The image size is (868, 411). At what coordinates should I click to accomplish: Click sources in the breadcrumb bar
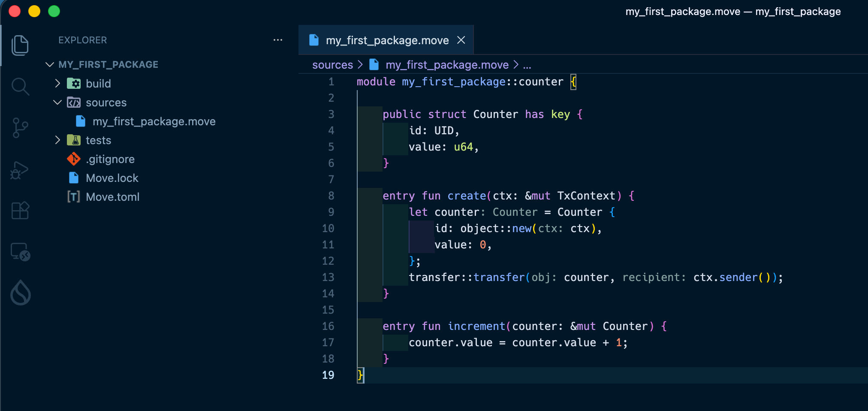[332, 64]
